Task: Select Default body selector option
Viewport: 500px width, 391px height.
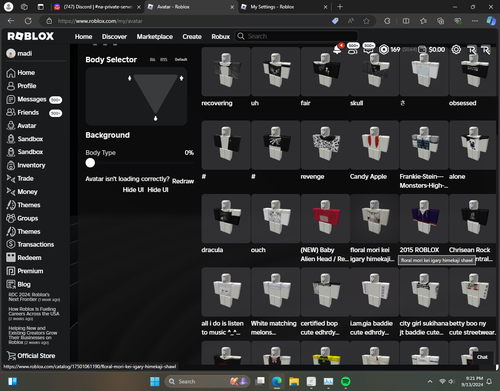Action: [181, 60]
